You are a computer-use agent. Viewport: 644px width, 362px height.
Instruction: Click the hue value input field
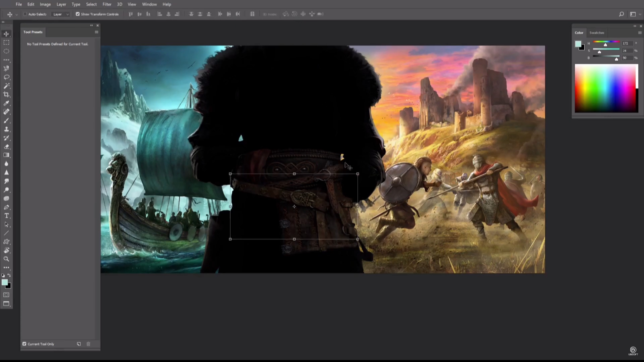coord(627,43)
